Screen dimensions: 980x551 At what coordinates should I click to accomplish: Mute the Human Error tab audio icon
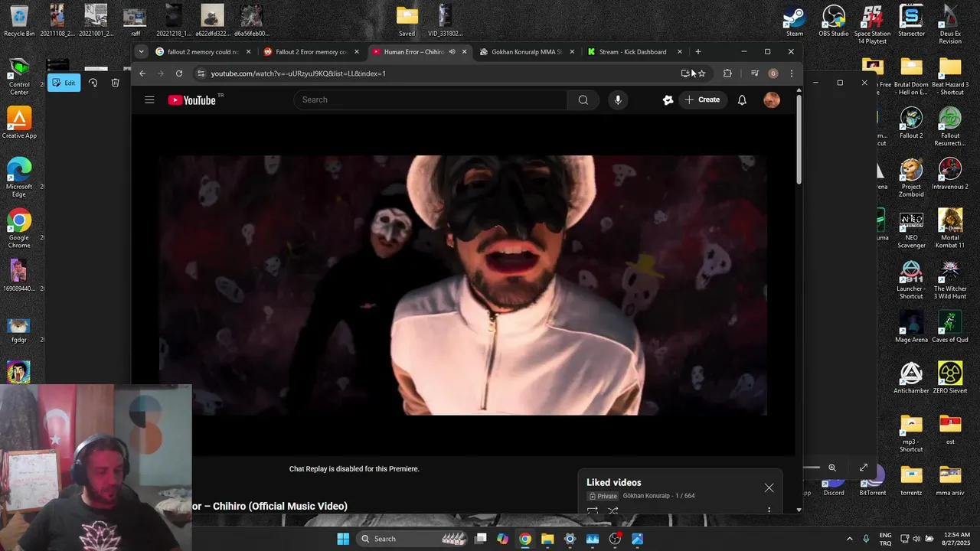pos(452,52)
